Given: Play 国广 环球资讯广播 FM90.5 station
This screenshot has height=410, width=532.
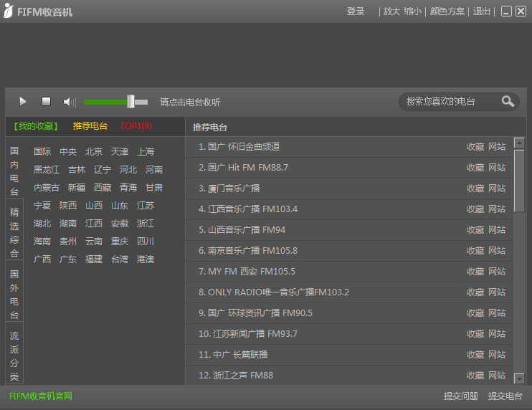Looking at the screenshot, I should [x=255, y=313].
